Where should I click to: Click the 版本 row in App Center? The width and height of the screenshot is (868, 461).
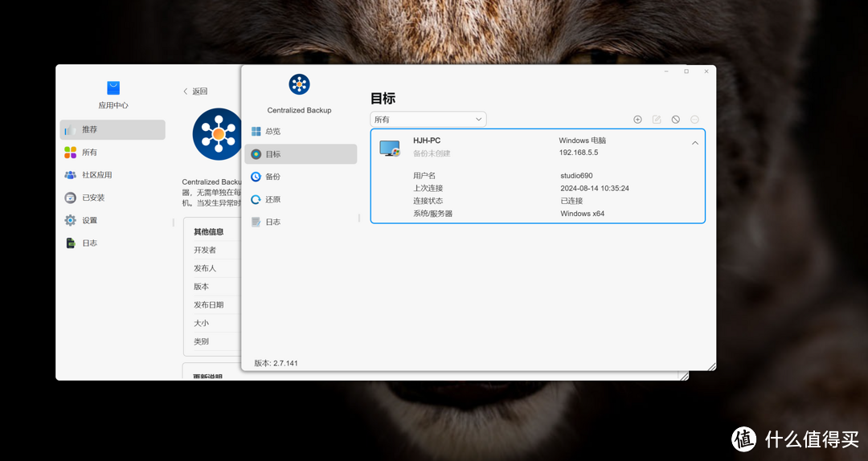tap(216, 287)
